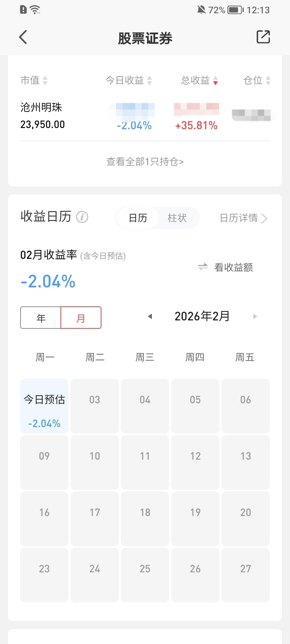Switch display to 看收益额
Viewport: 290px width, 644px height.
pyautogui.click(x=233, y=267)
